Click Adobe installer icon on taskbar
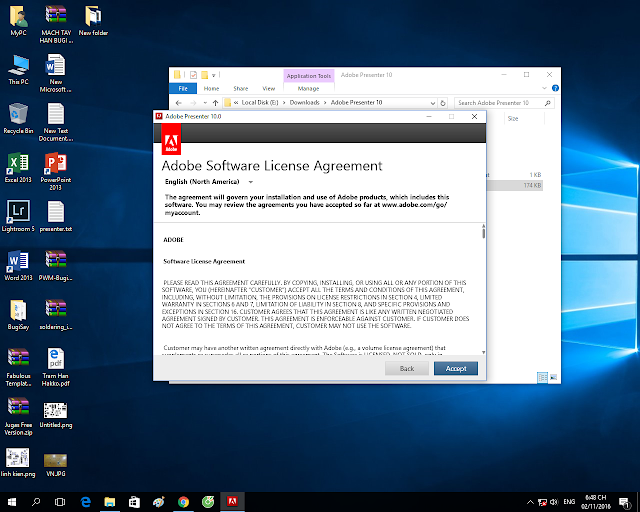This screenshot has height=512, width=640. coord(232,502)
